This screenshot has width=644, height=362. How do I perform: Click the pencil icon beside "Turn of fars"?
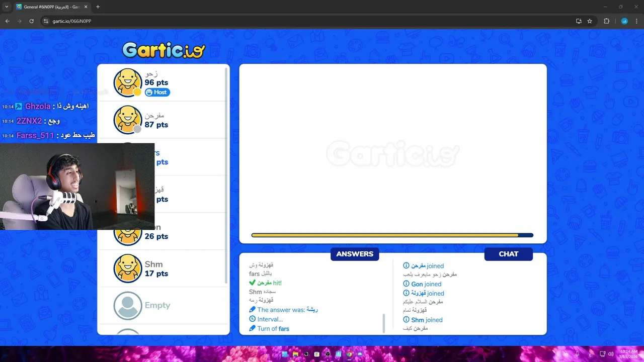click(252, 328)
